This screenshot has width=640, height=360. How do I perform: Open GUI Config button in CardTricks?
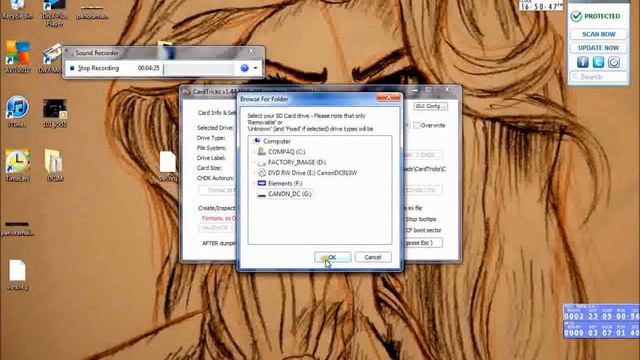430,106
